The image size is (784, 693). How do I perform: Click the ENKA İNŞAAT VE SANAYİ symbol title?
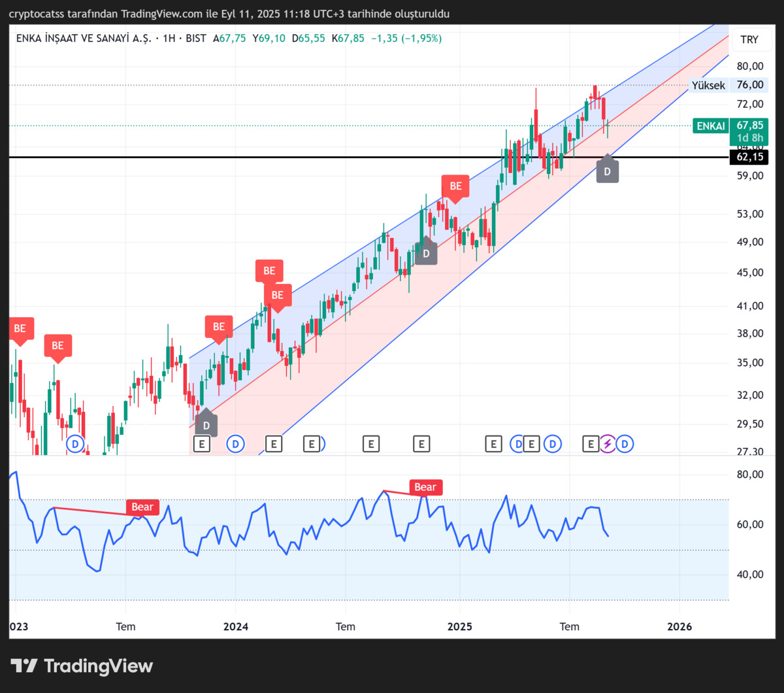84,39
